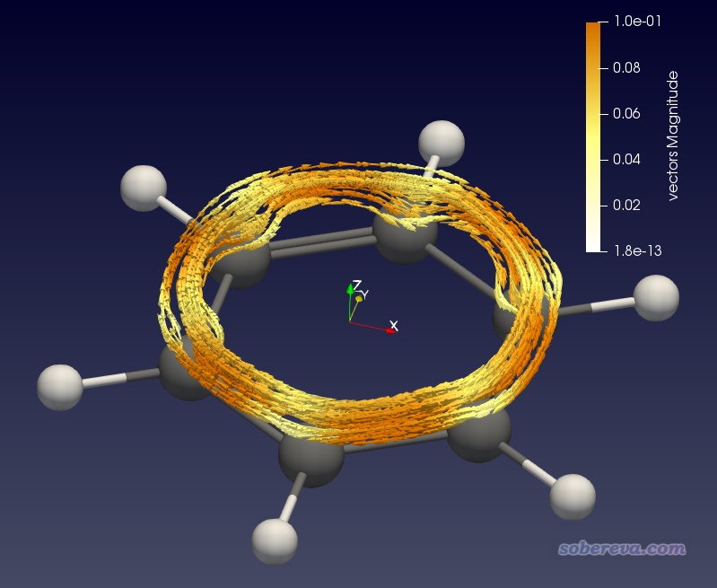
Task: Click the orange current vector ring
Action: click(361, 303)
